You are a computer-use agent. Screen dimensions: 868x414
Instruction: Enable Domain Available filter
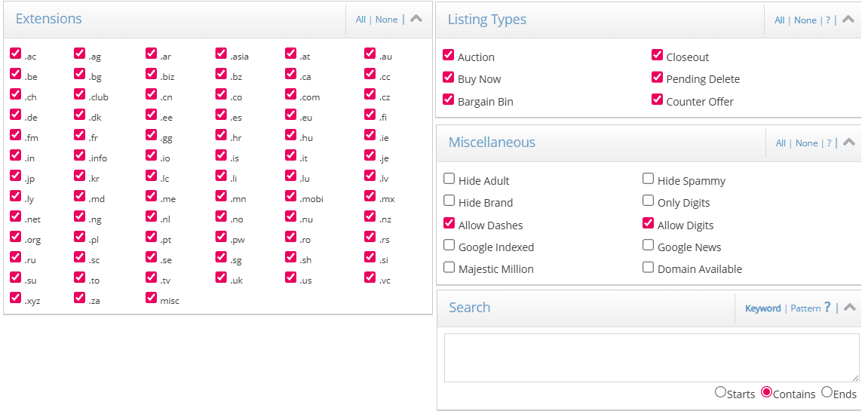pos(649,267)
